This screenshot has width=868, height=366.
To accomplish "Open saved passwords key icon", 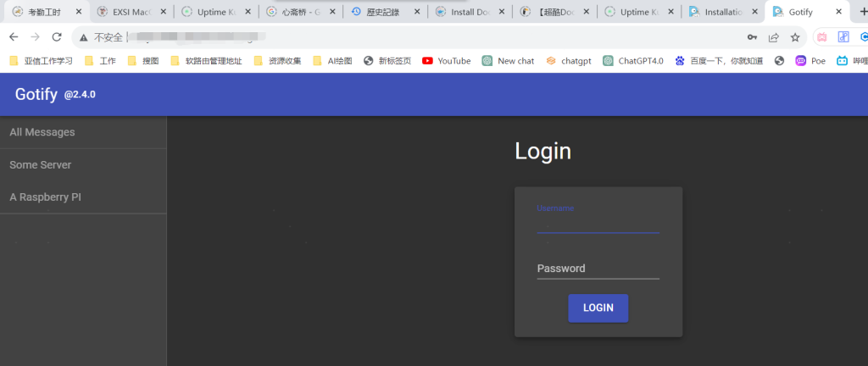I will (752, 37).
